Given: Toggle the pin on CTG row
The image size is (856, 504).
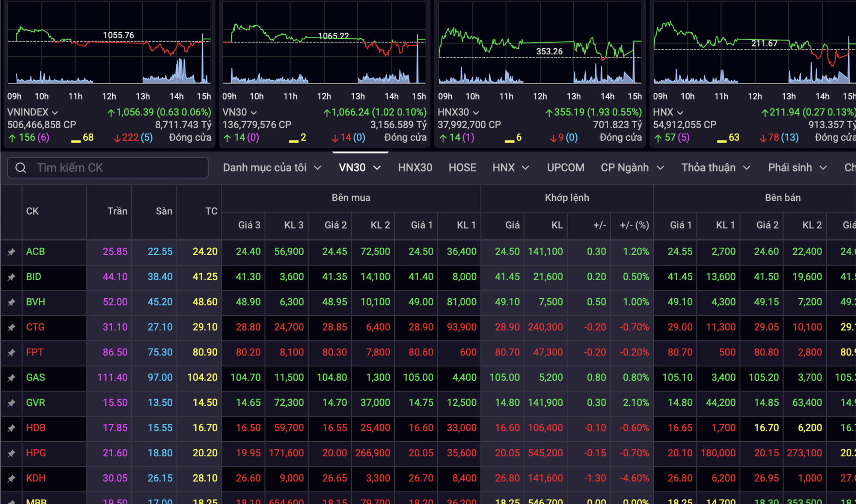Looking at the screenshot, I should [11, 327].
